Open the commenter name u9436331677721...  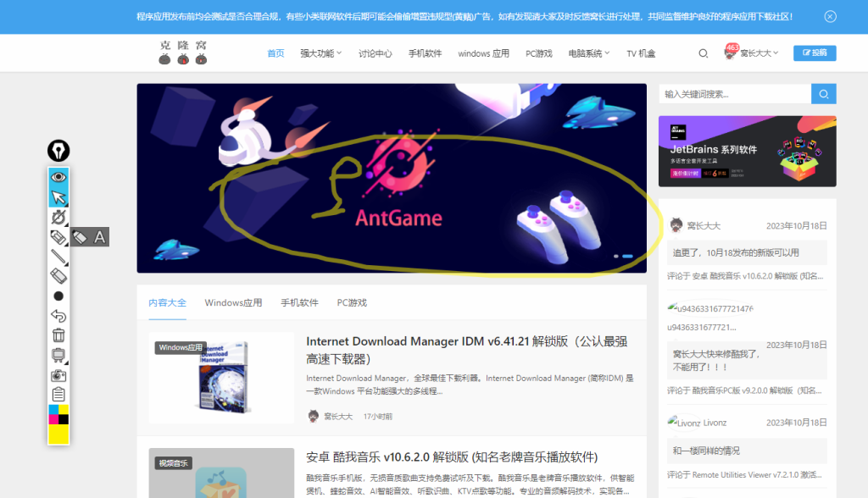click(701, 327)
